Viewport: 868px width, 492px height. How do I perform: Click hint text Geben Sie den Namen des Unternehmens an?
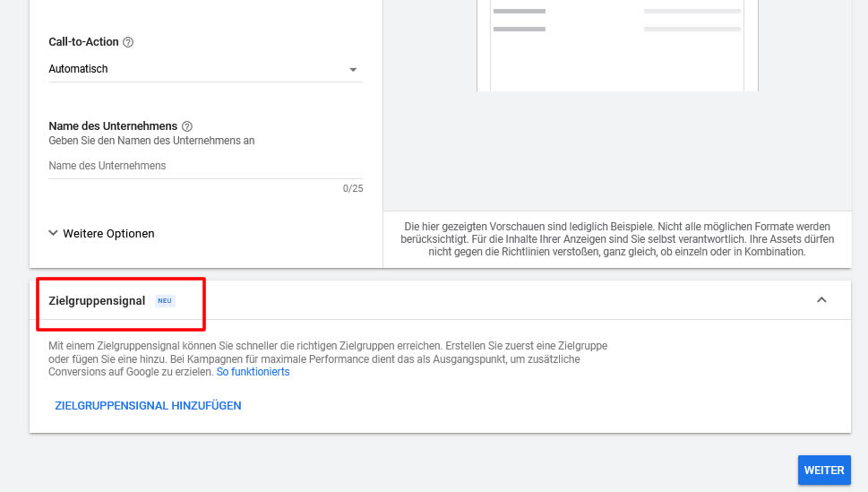pyautogui.click(x=151, y=141)
